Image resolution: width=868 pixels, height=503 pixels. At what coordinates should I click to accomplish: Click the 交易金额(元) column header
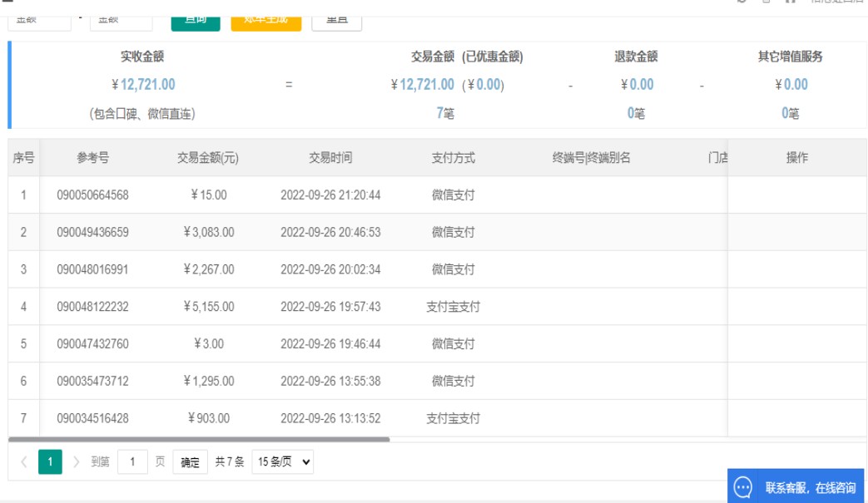208,158
